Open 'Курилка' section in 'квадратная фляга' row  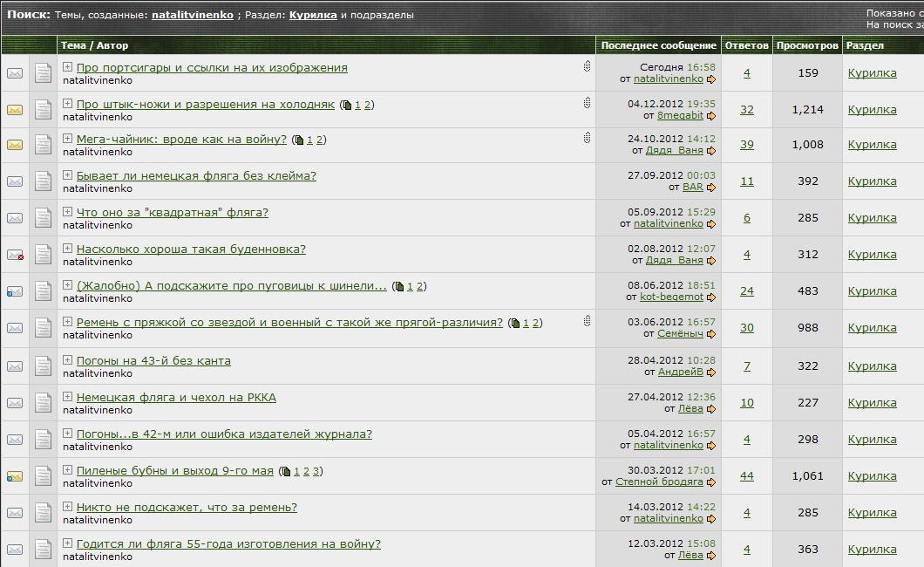coord(873,218)
